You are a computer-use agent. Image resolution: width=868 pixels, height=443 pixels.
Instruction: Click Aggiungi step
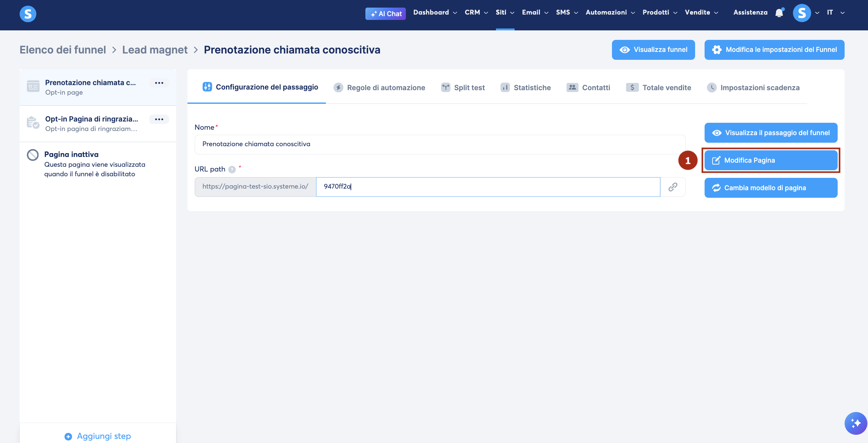click(x=98, y=436)
